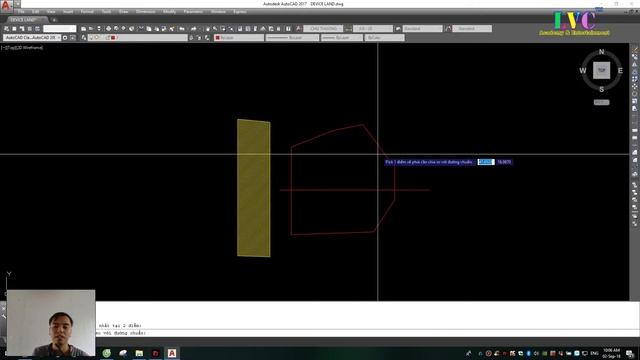Click the Open folder icon in toolbar
The width and height of the screenshot is (640, 360).
[91, 29]
